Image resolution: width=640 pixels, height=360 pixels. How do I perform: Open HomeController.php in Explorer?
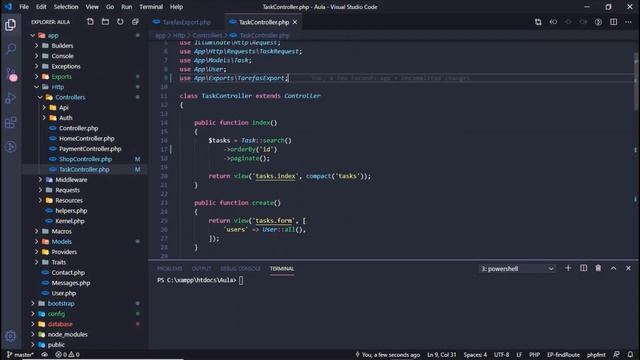tap(87, 138)
